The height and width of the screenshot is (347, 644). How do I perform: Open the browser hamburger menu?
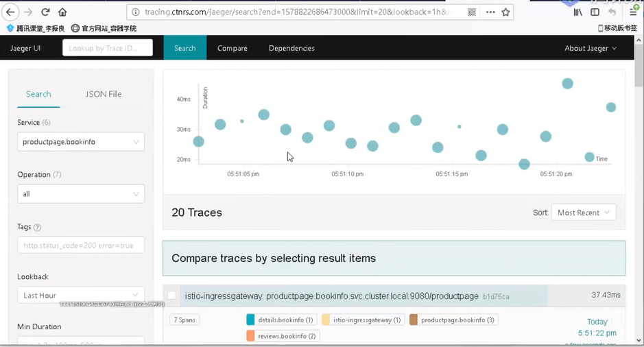pos(633,12)
